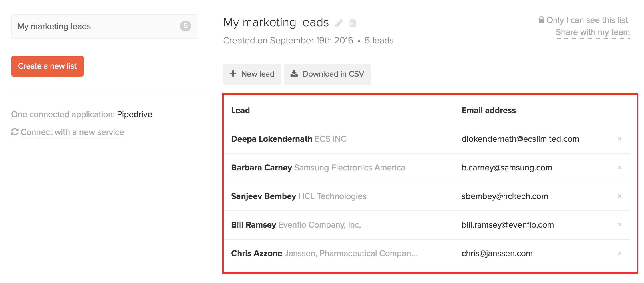Delete the list using the trash icon
The height and width of the screenshot is (283, 644).
tap(353, 23)
